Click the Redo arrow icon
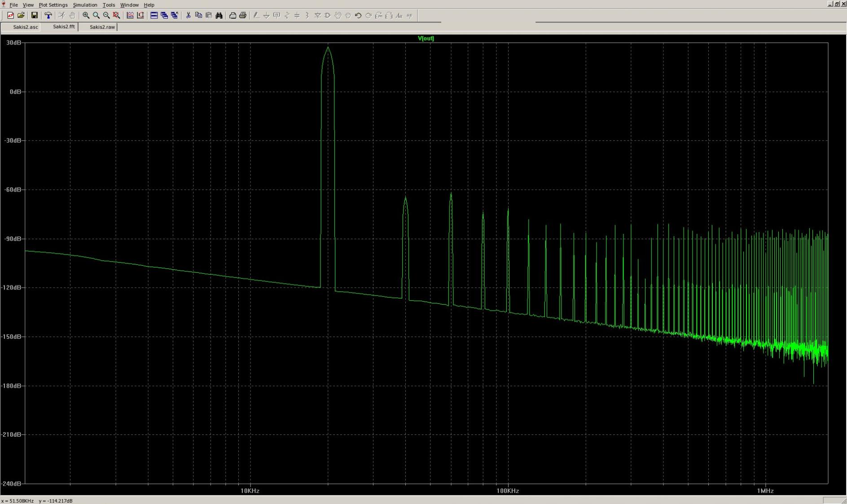Screen dimensions: 847x504 (x=369, y=16)
